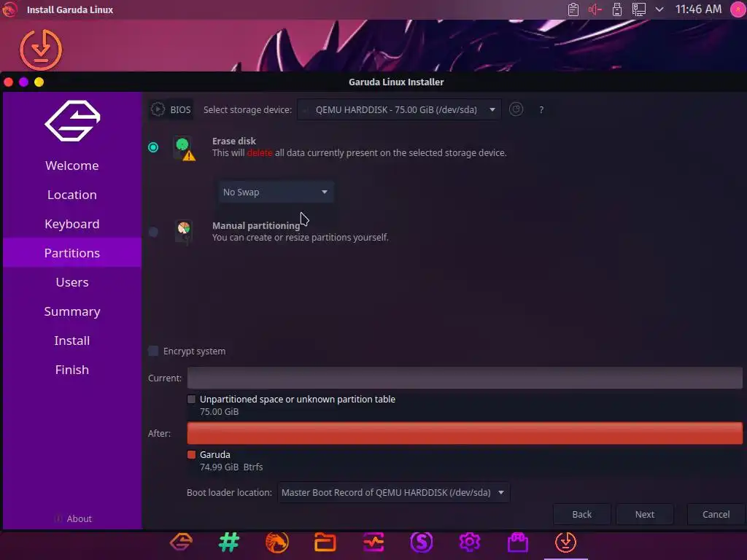Select the Partitions step
The height and width of the screenshot is (560, 747).
coord(72,253)
